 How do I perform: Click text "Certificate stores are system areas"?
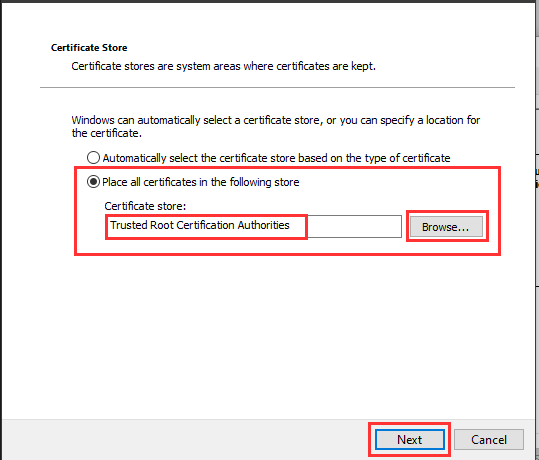(156, 66)
